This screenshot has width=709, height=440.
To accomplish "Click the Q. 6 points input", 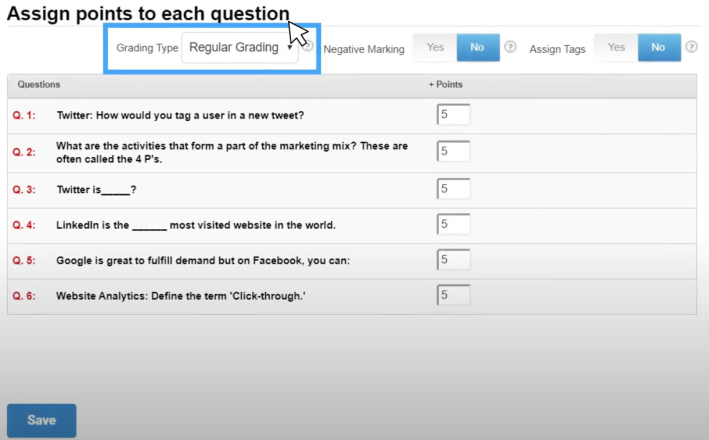I will [x=453, y=296].
